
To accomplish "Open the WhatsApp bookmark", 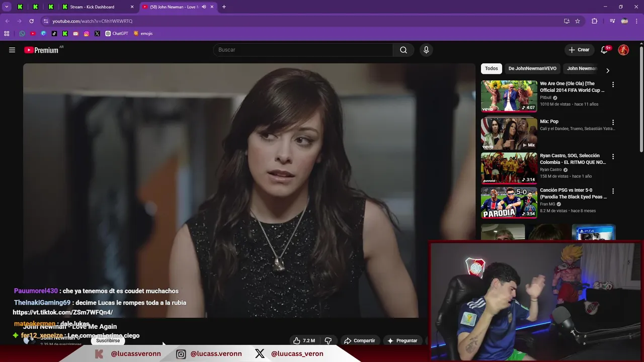I will (x=22, y=34).
